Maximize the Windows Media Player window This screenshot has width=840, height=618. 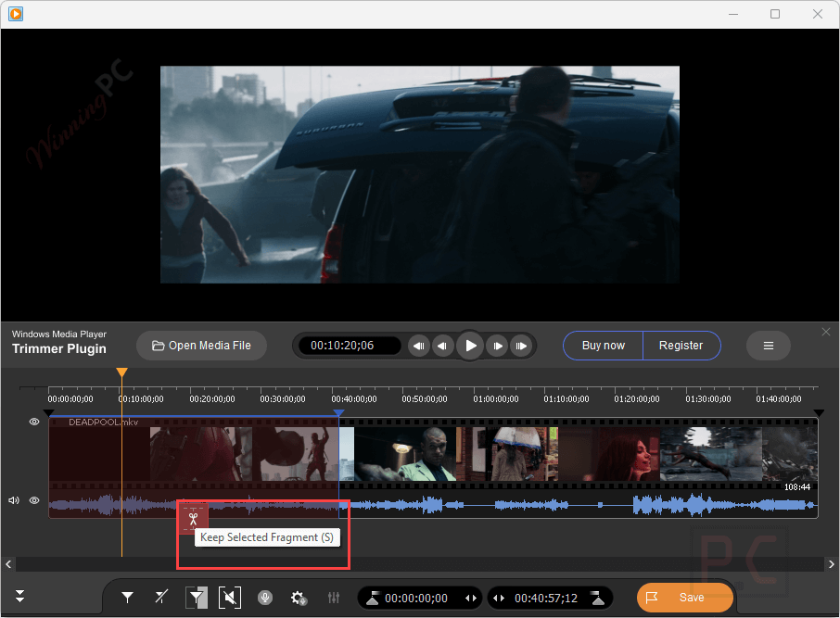(775, 14)
